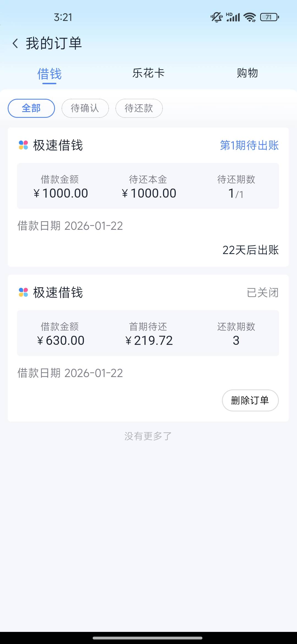Tap the battery indicator icon
Image resolution: width=297 pixels, height=644 pixels.
[269, 17]
